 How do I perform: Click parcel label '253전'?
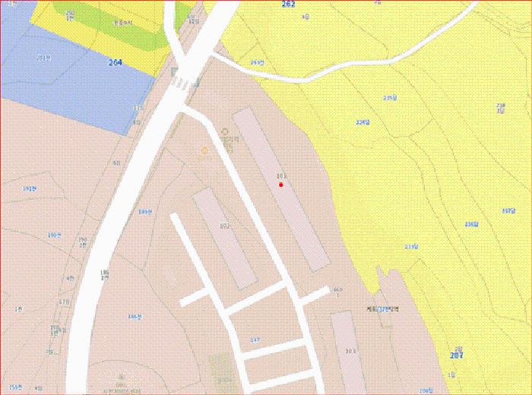[x=257, y=62]
